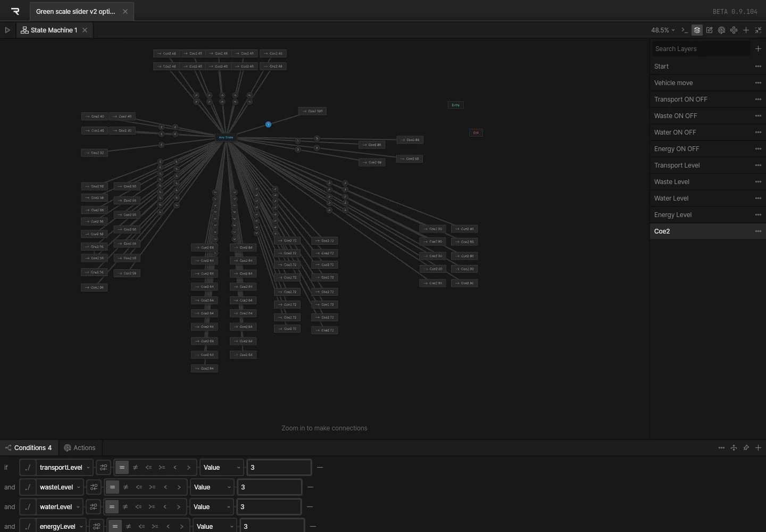Click the conditions panel more options icon
Viewport: 766px width, 532px height.
[721, 448]
